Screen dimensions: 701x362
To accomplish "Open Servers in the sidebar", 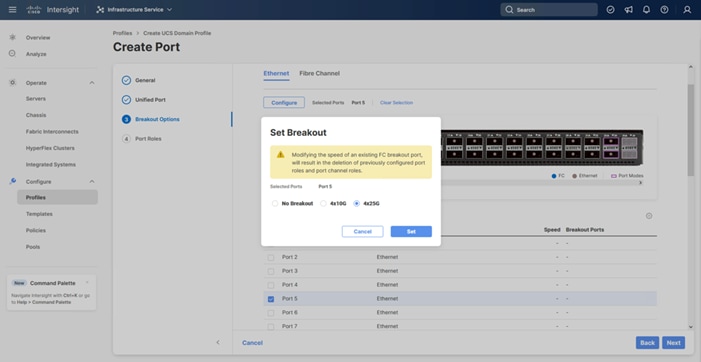I will (36, 99).
